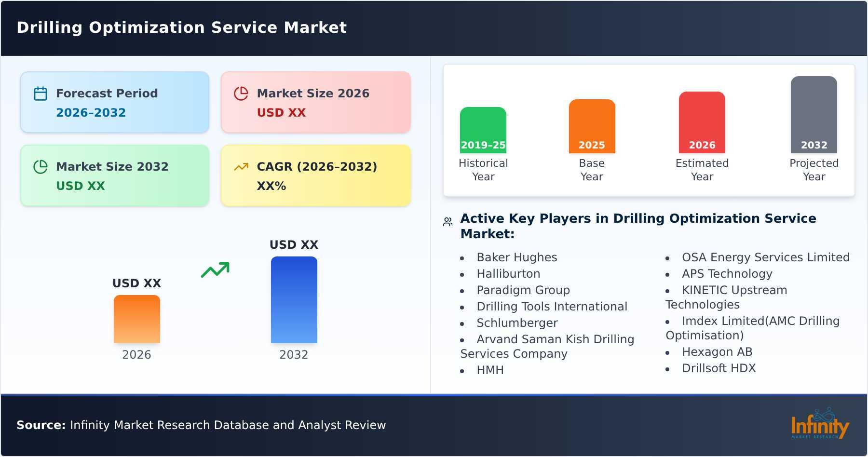Click the calendar icon beside Forecast Period
This screenshot has width=868, height=457.
41,94
